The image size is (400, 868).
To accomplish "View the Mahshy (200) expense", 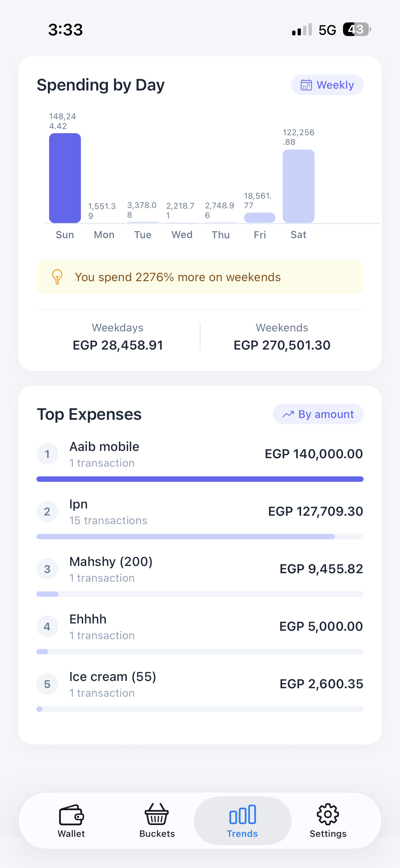I will pyautogui.click(x=200, y=569).
